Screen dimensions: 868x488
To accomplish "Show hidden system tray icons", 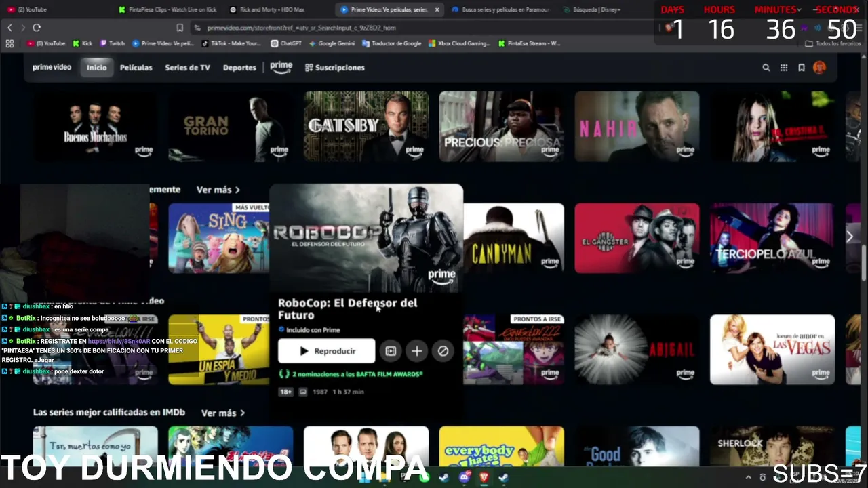I will [749, 478].
